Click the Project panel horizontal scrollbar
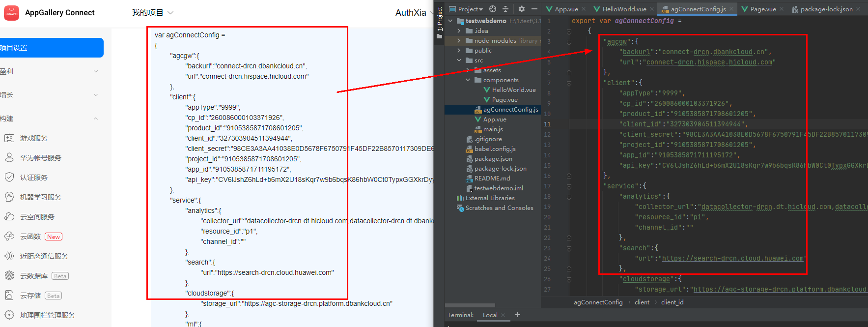 pyautogui.click(x=470, y=305)
